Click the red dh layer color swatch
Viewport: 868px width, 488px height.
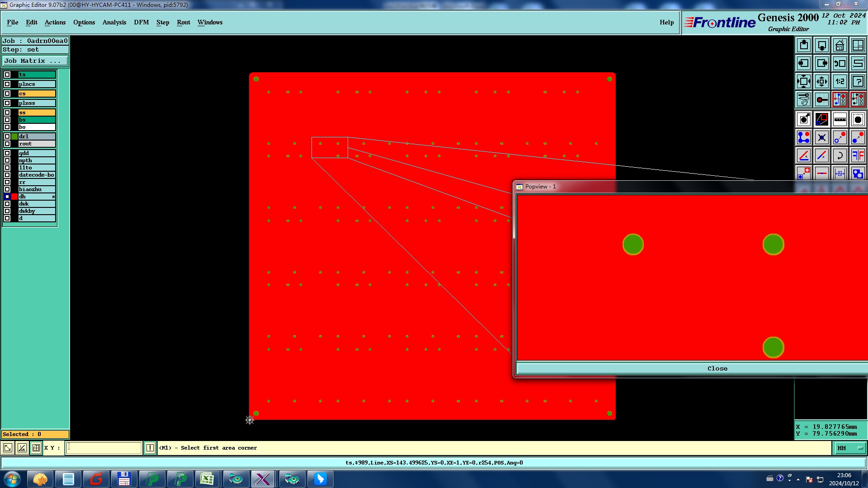tap(14, 197)
